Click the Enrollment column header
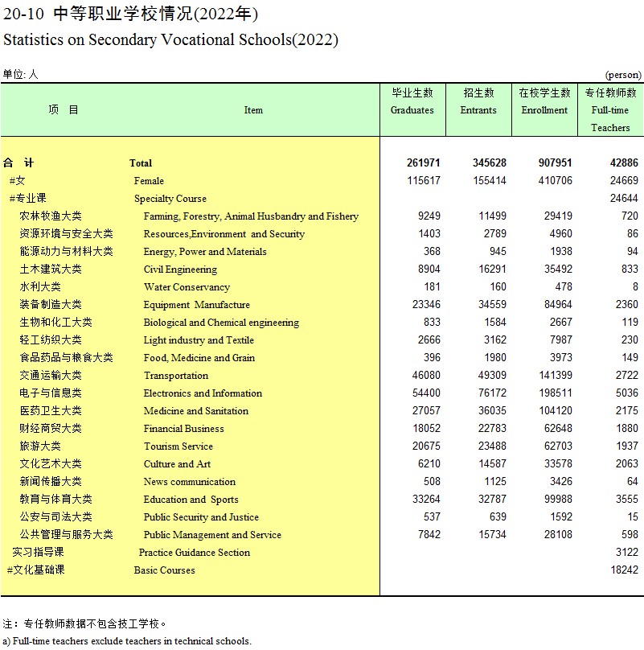644x650 pixels. click(x=544, y=110)
